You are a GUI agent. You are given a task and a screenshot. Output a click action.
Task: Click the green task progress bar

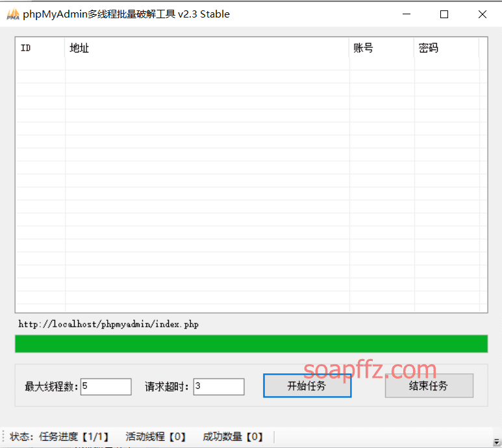[x=251, y=343]
